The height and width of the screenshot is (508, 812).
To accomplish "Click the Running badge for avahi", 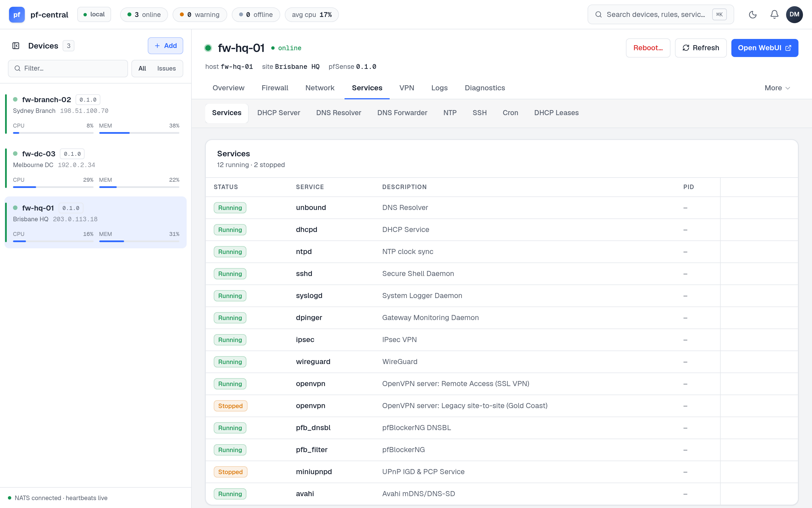I will point(230,494).
